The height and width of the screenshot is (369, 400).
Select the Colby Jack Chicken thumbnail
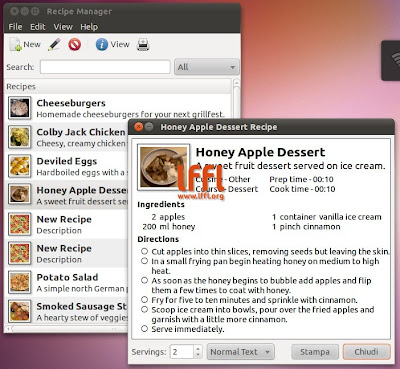click(x=19, y=137)
